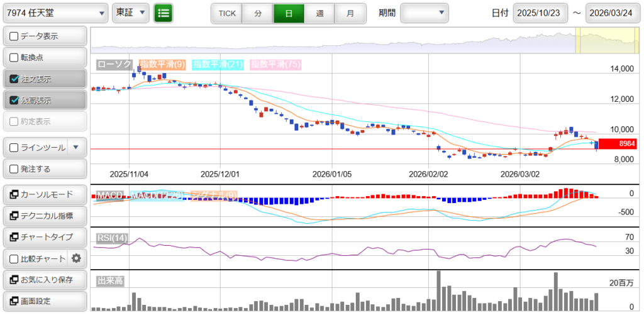Switch to the 週 weekly tab
Image resolution: width=644 pixels, height=315 pixels.
(319, 13)
